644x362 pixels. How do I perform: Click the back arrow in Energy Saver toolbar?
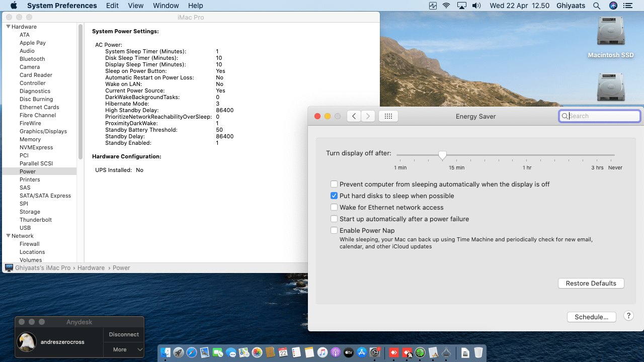tap(354, 116)
